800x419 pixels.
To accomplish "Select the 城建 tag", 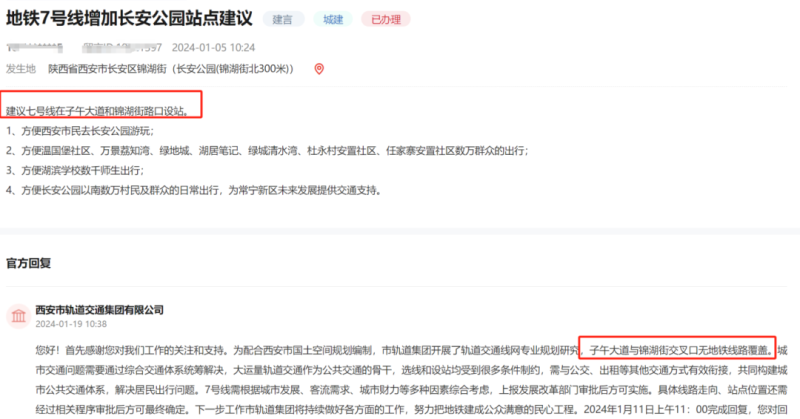I will 332,19.
